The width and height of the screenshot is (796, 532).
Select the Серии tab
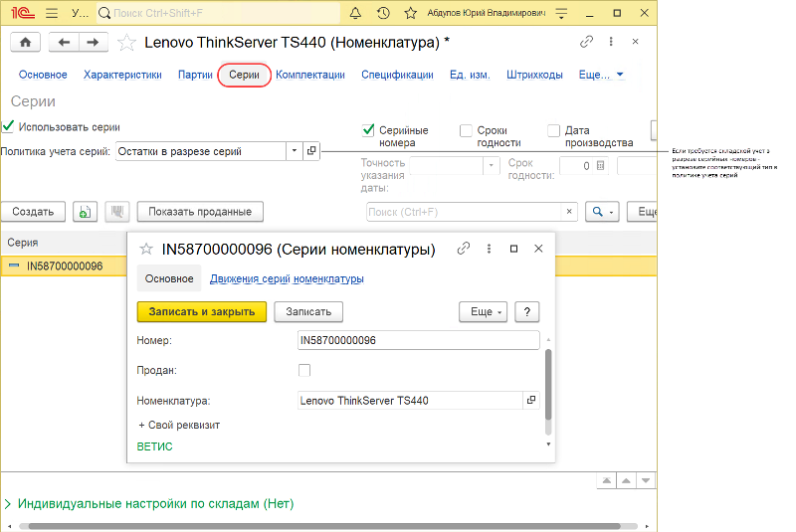point(244,75)
